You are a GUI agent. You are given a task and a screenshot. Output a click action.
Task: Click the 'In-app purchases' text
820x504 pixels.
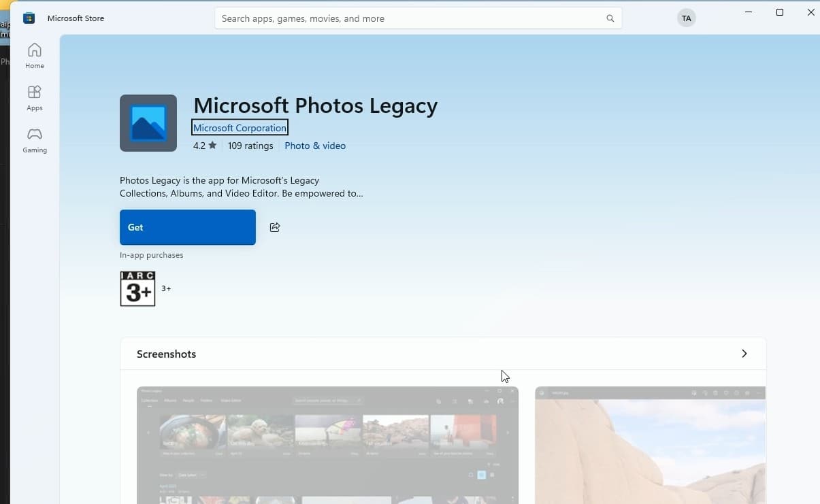point(151,255)
